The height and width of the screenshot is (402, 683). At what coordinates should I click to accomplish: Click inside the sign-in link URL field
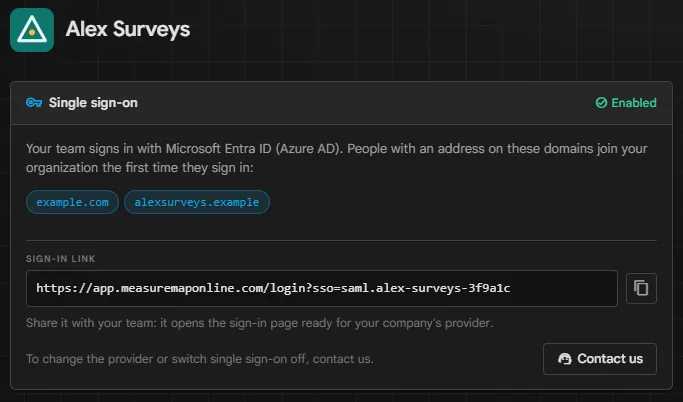pos(322,288)
